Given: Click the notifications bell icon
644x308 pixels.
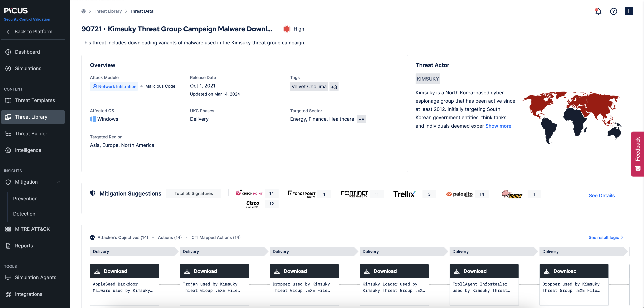Looking at the screenshot, I should tap(598, 11).
